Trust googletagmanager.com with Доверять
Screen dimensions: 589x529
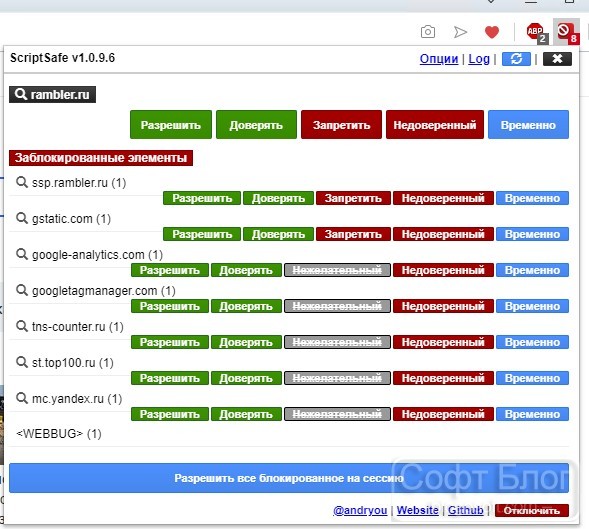point(246,306)
